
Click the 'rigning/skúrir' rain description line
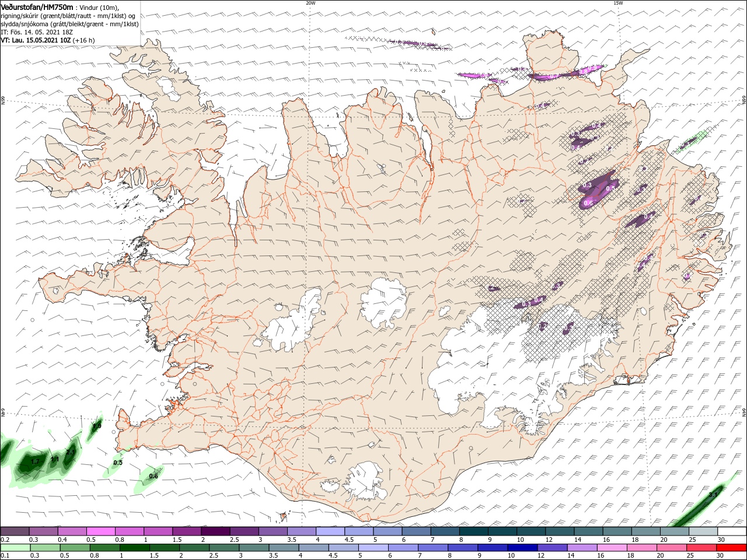tap(68, 16)
